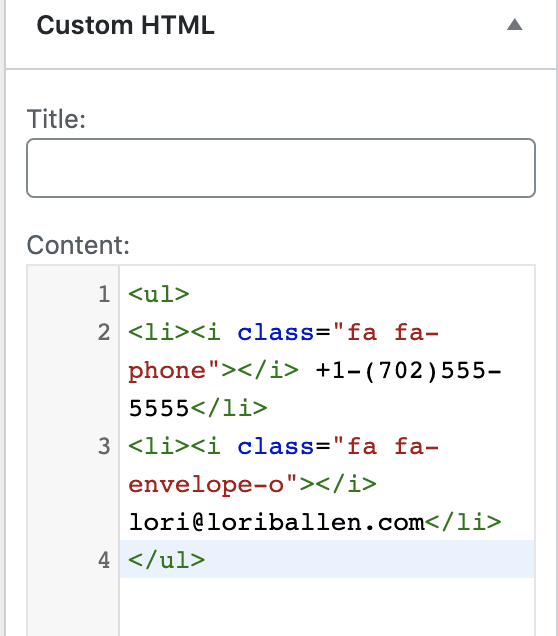Click the Title: label

coord(56,119)
